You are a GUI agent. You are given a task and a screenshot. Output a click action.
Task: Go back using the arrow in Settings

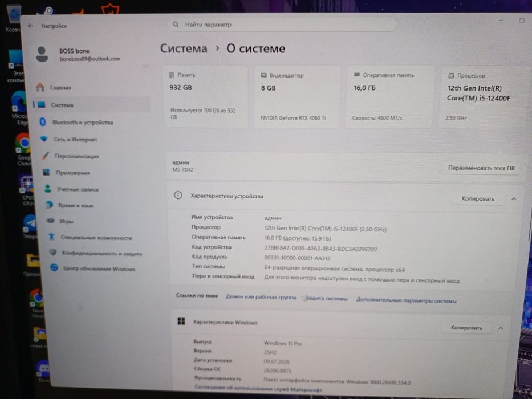pyautogui.click(x=31, y=26)
